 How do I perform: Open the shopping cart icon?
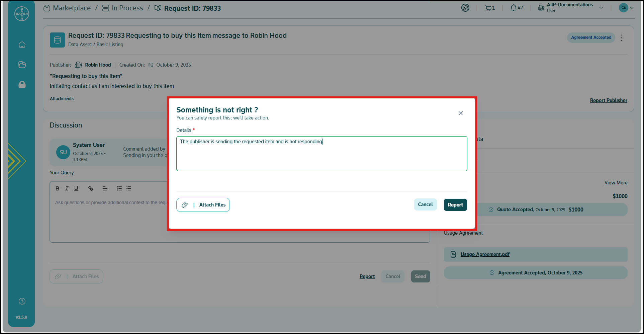[489, 8]
